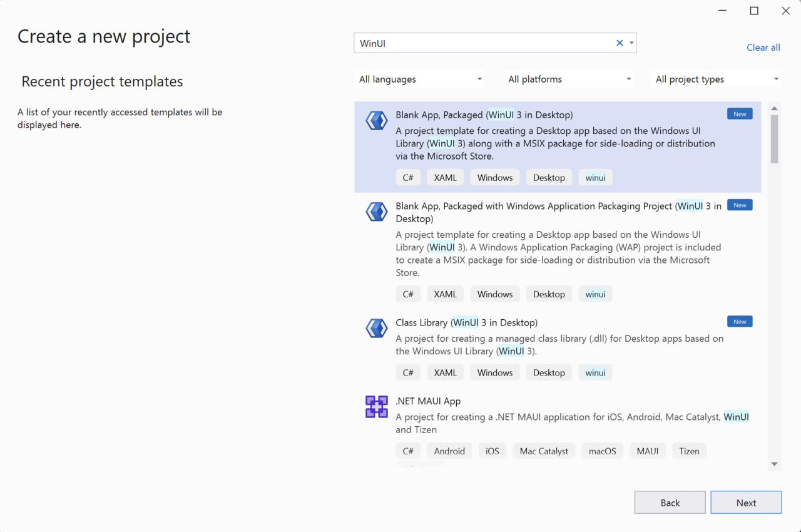Open the All platforms filter dropdown

click(x=569, y=79)
